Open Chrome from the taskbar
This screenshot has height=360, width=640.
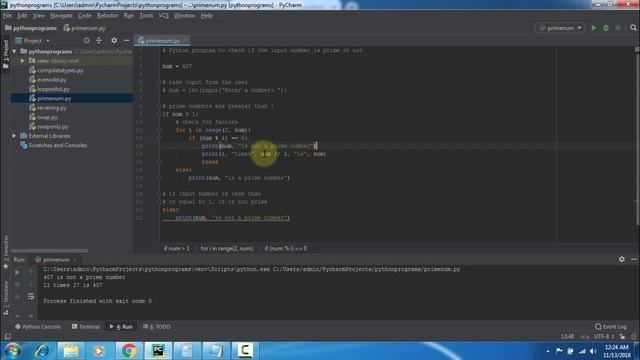(x=129, y=351)
